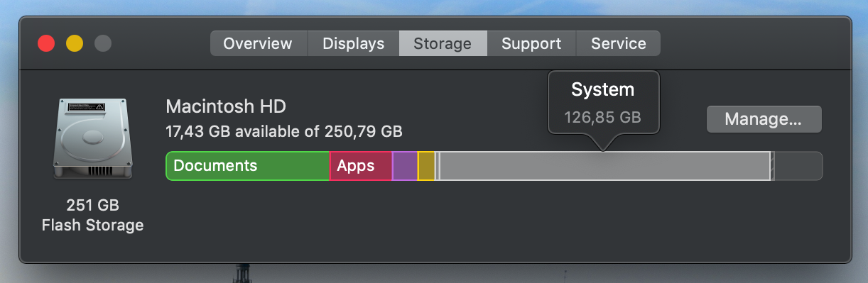Image resolution: width=868 pixels, height=283 pixels.
Task: Select the red Apps storage segment
Action: (361, 166)
